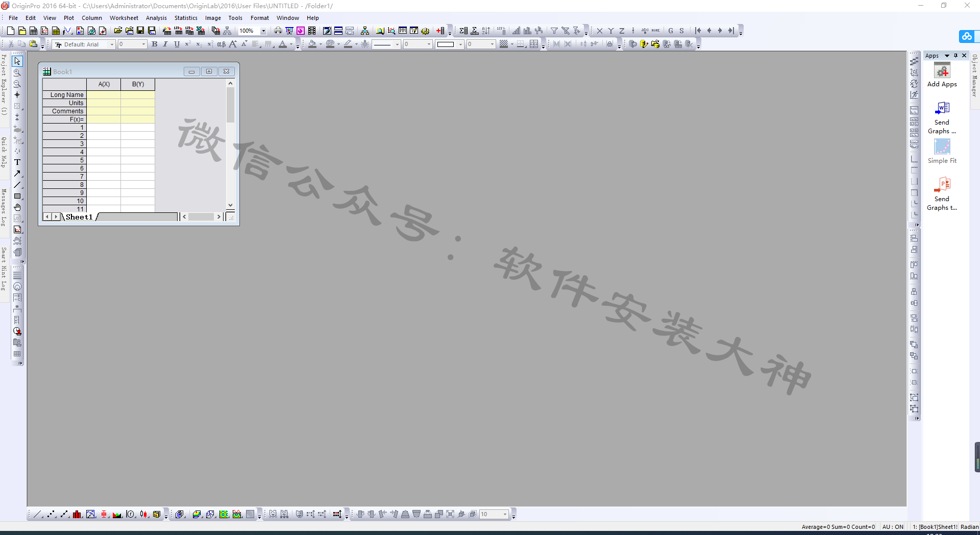980x535 pixels.
Task: Create a New Project
Action: [10, 31]
